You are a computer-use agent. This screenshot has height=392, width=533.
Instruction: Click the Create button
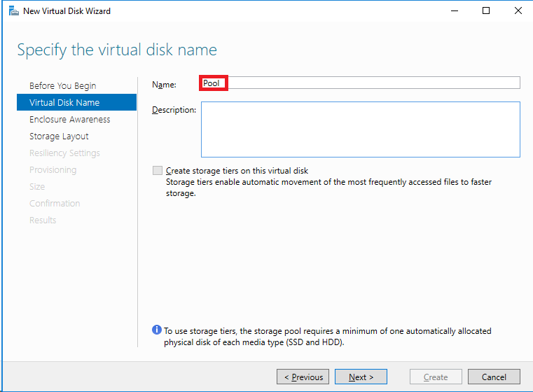(x=436, y=377)
